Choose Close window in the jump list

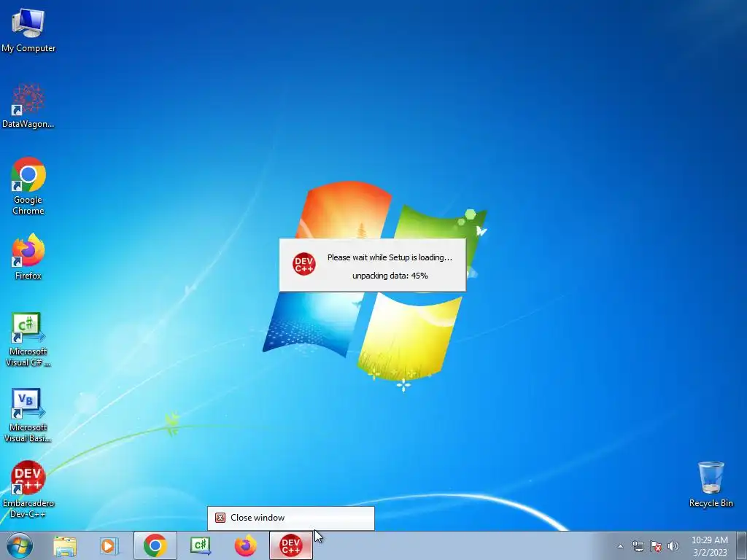pyautogui.click(x=290, y=518)
